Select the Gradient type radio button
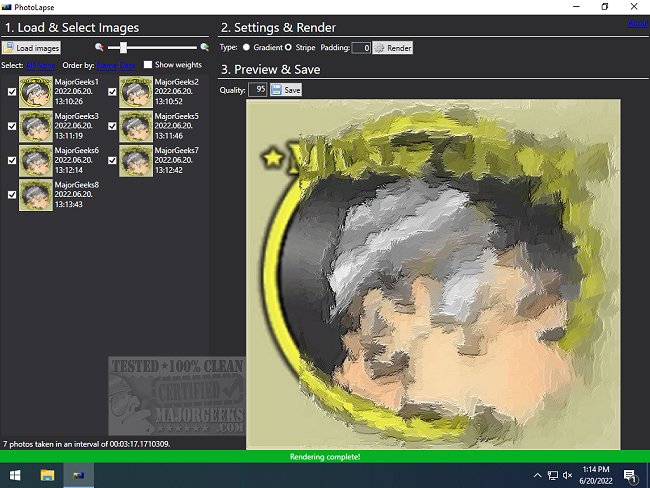Screen dimensions: 650x488 click(x=246, y=47)
